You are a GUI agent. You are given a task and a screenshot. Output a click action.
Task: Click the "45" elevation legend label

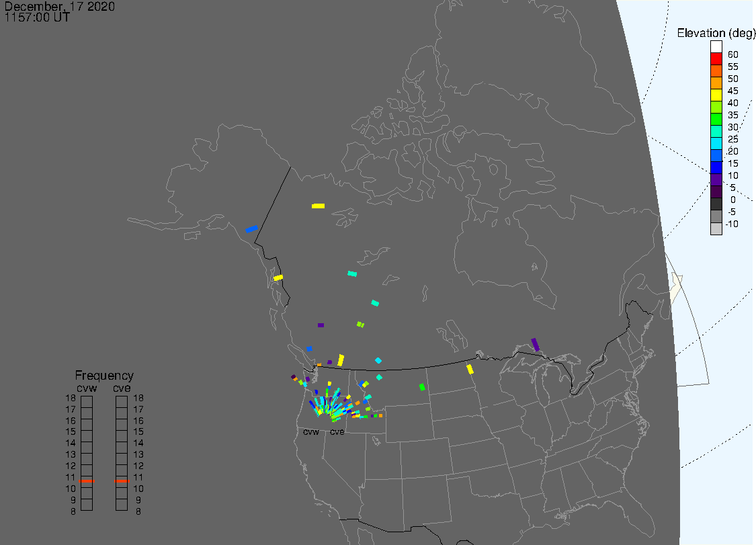pos(733,91)
